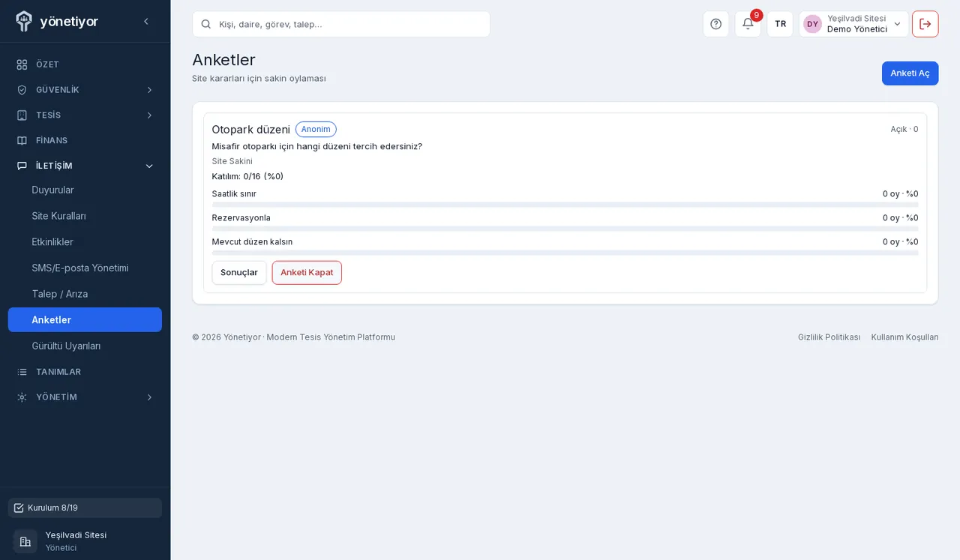Switch language with the TR toggle
Image resolution: width=960 pixels, height=560 pixels.
pyautogui.click(x=780, y=24)
